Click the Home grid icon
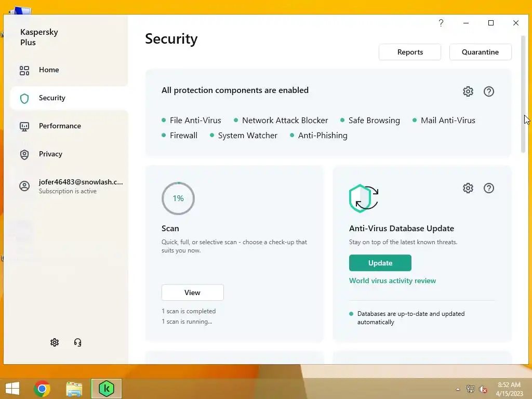 (x=24, y=70)
